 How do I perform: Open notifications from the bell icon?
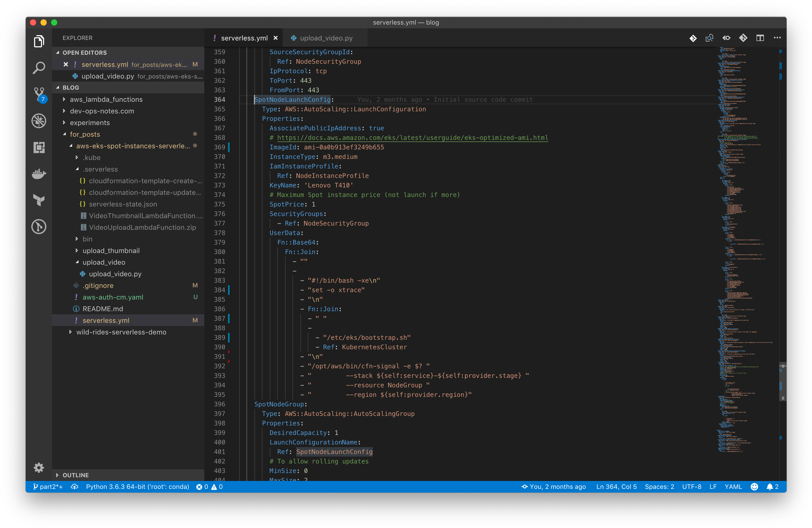[770, 487]
